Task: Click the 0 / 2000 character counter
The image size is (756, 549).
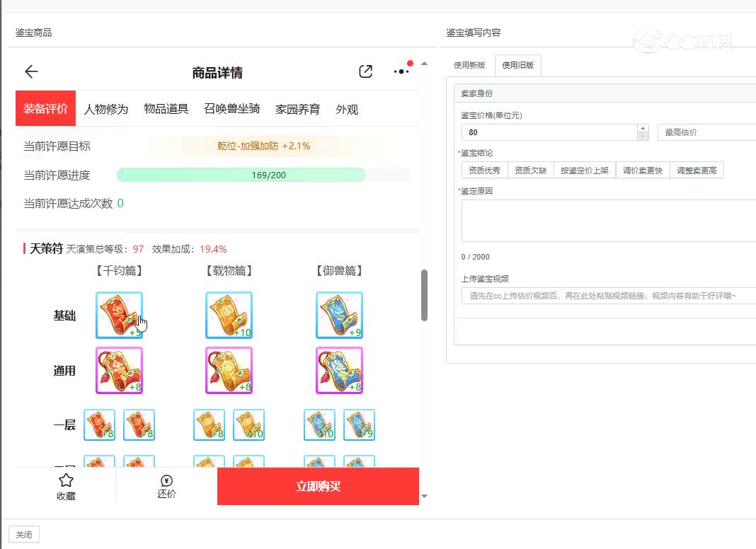Action: click(x=476, y=257)
